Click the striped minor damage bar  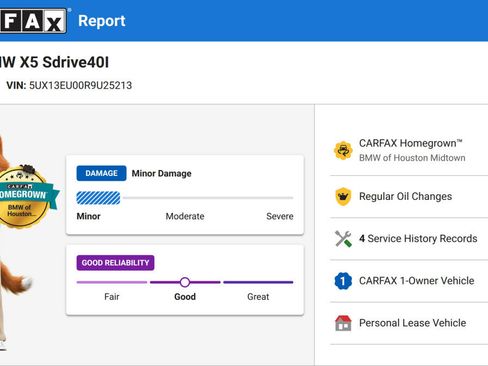98,198
